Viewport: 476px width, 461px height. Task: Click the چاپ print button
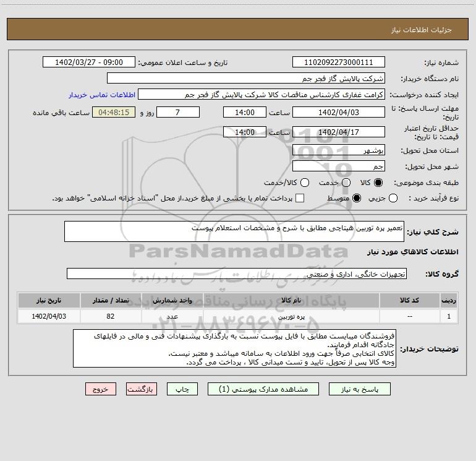tap(182, 389)
